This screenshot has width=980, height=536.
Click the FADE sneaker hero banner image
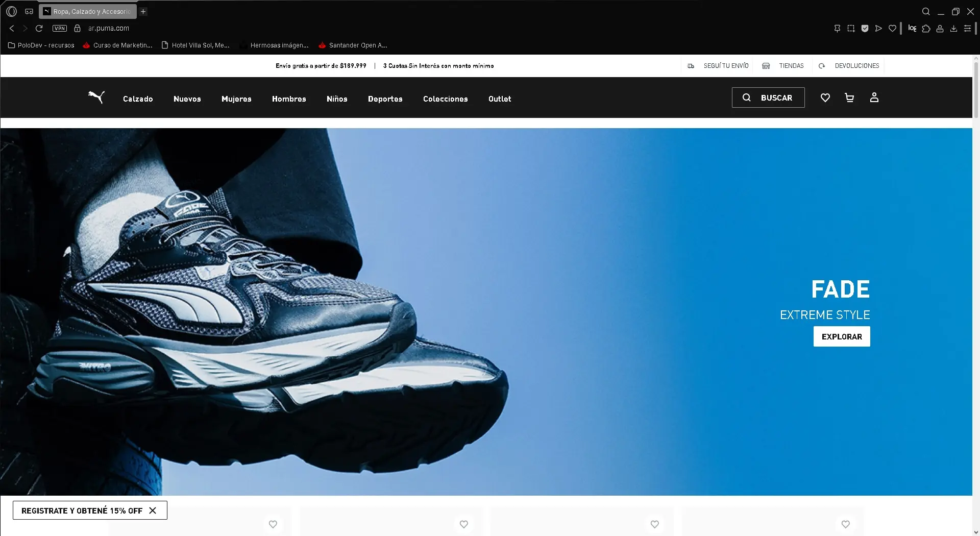click(x=486, y=311)
